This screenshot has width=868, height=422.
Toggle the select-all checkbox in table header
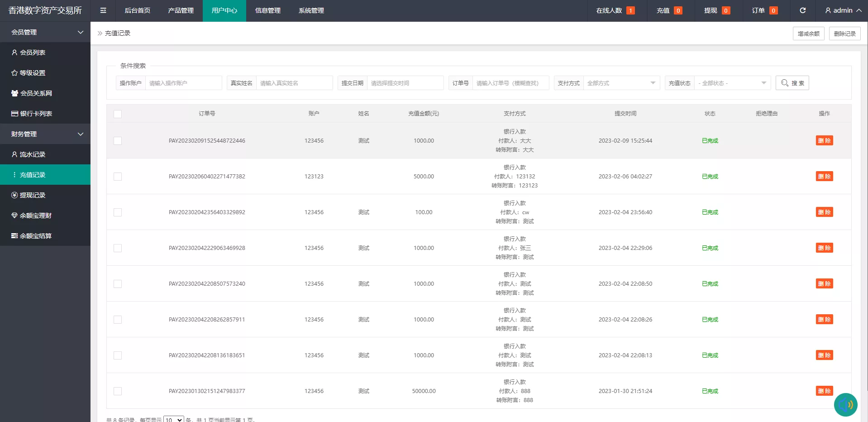[118, 114]
